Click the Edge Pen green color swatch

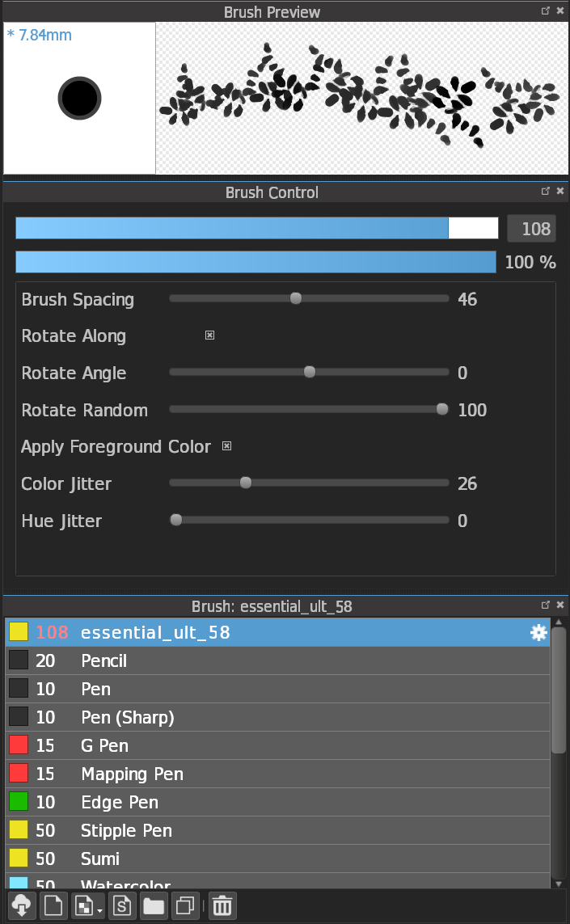[x=19, y=803]
